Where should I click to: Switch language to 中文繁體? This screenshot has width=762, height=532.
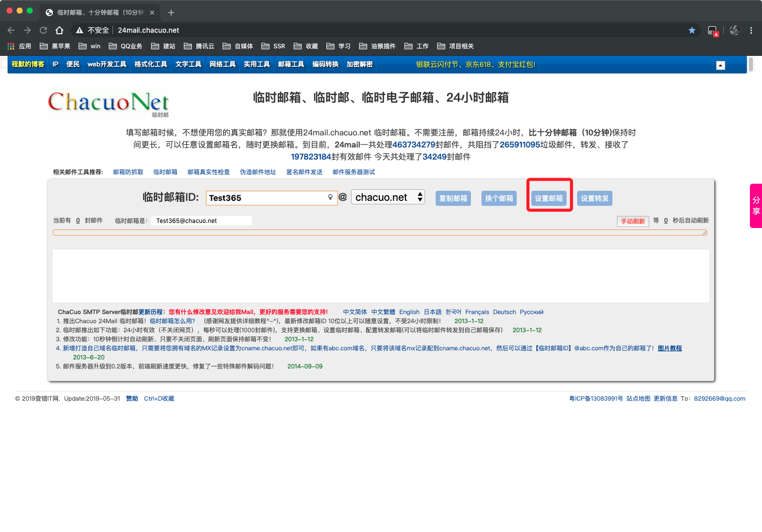point(383,312)
